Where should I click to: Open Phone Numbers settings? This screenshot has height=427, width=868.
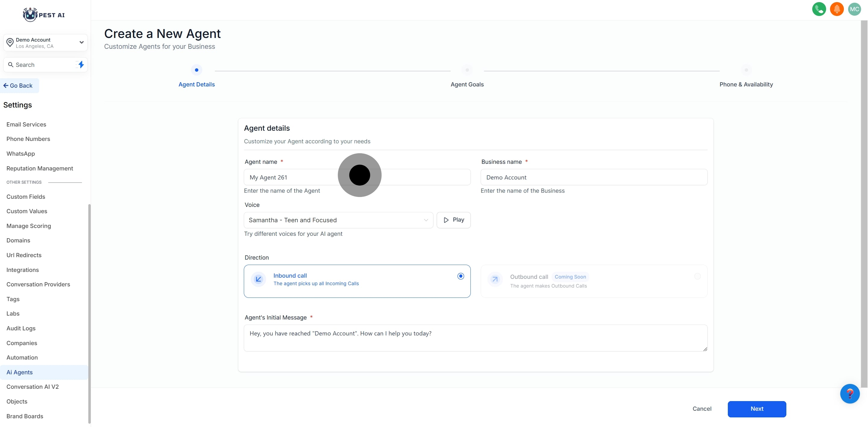point(28,139)
